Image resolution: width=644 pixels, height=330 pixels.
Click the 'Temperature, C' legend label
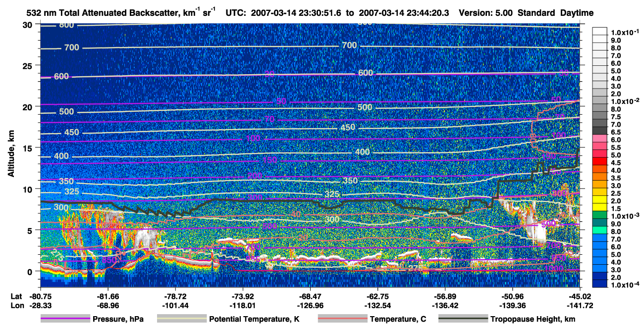(398, 319)
